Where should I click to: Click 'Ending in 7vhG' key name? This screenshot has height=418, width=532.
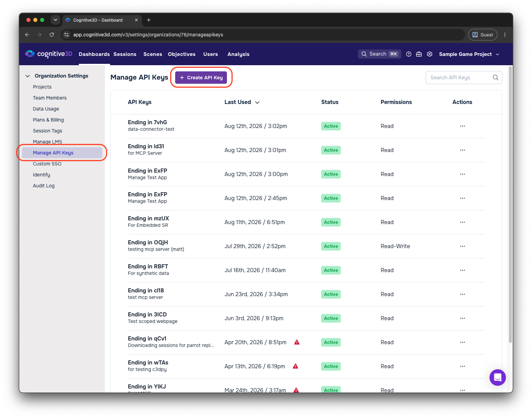(x=147, y=122)
